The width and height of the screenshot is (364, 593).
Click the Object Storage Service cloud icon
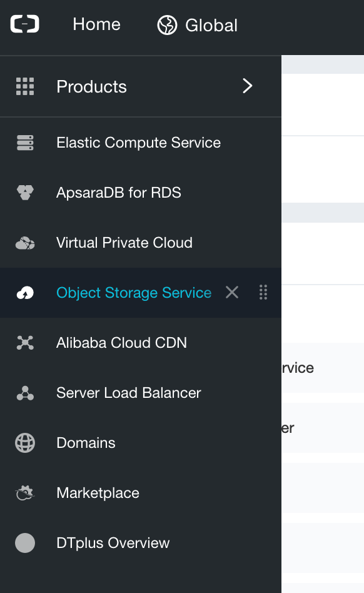(x=24, y=292)
